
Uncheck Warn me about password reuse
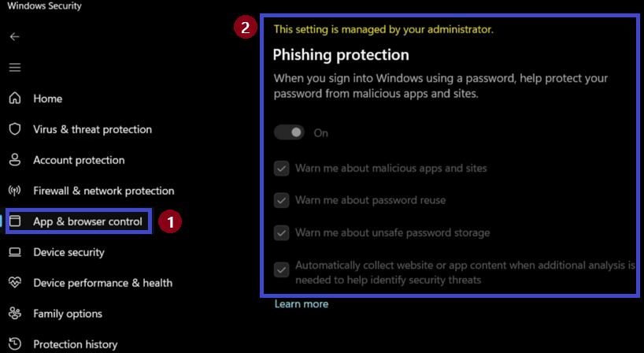tap(281, 201)
